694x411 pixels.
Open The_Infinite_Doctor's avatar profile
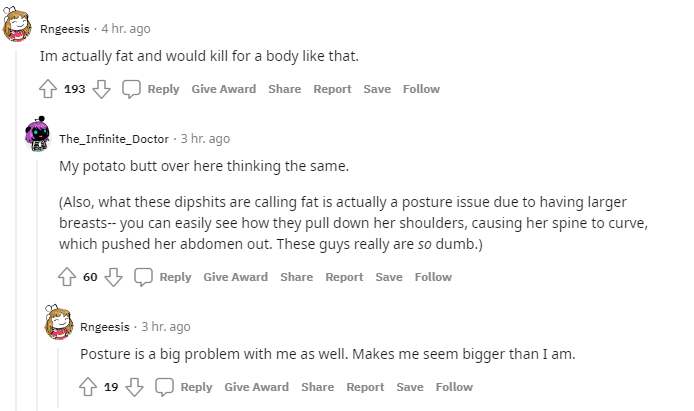pos(37,134)
